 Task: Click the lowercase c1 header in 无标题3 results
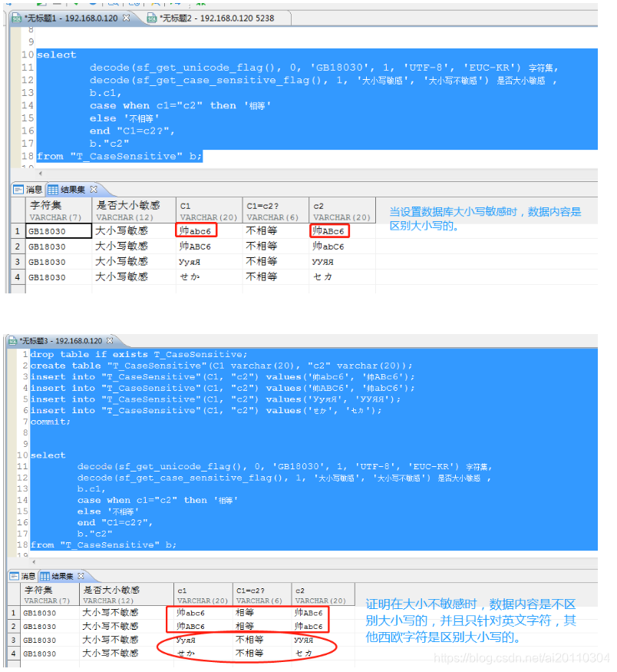(203, 594)
